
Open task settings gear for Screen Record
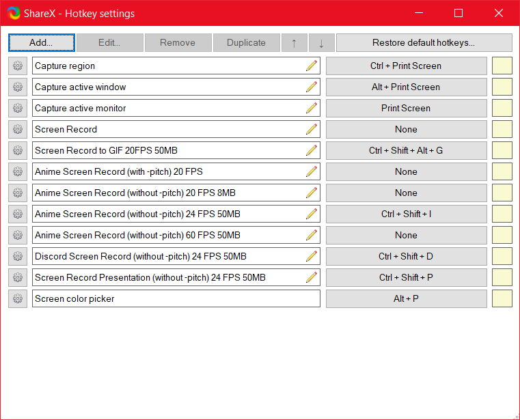[18, 129]
